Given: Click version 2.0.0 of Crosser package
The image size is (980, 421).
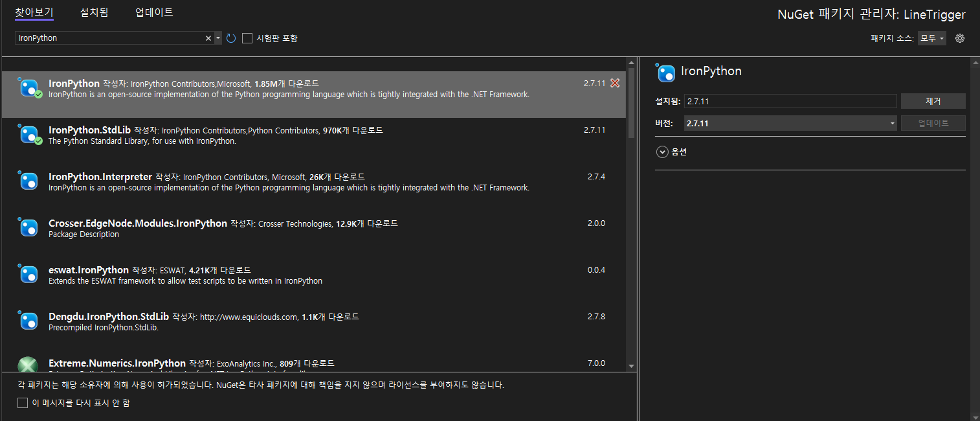Looking at the screenshot, I should [x=596, y=223].
